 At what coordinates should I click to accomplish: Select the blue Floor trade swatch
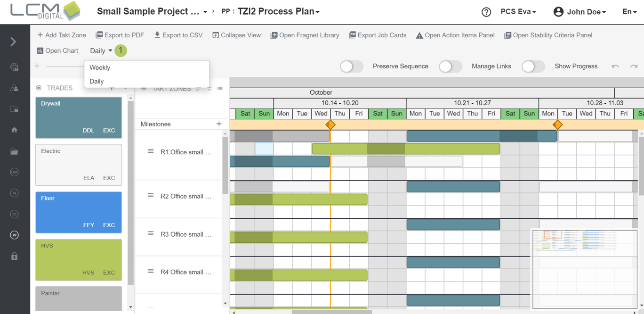point(79,212)
